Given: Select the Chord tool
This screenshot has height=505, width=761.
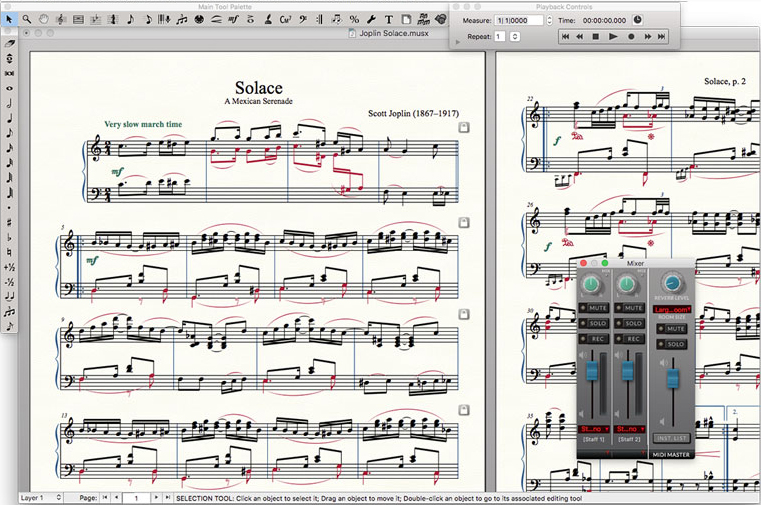Looking at the screenshot, I should pyautogui.click(x=285, y=19).
